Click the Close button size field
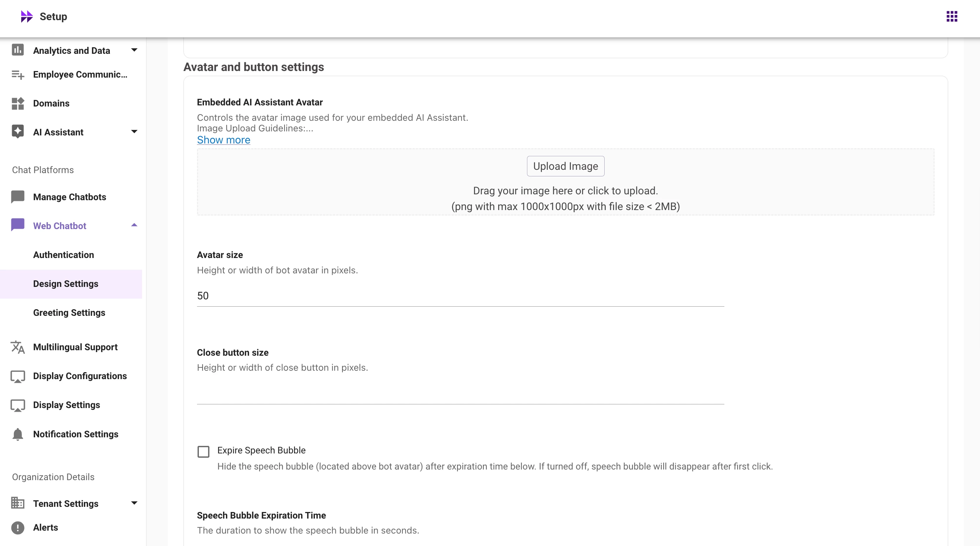This screenshot has width=980, height=546. point(460,394)
